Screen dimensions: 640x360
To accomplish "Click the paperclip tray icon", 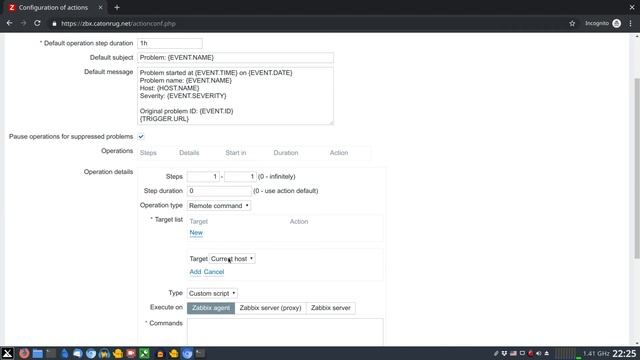I will click(496, 353).
